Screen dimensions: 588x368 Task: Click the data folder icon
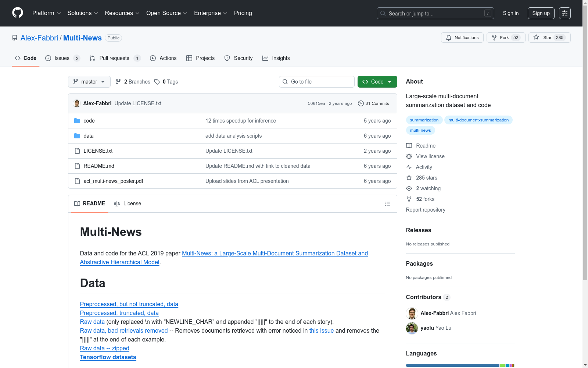pos(77,136)
